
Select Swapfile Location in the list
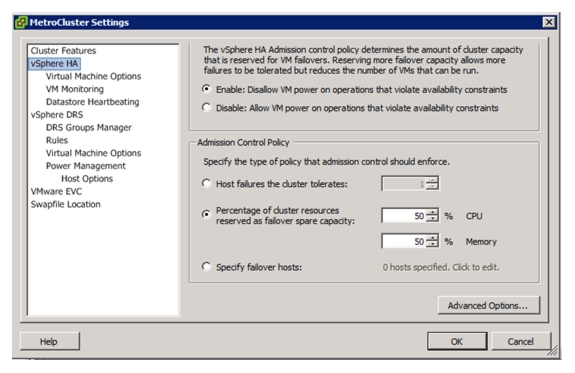click(x=66, y=204)
